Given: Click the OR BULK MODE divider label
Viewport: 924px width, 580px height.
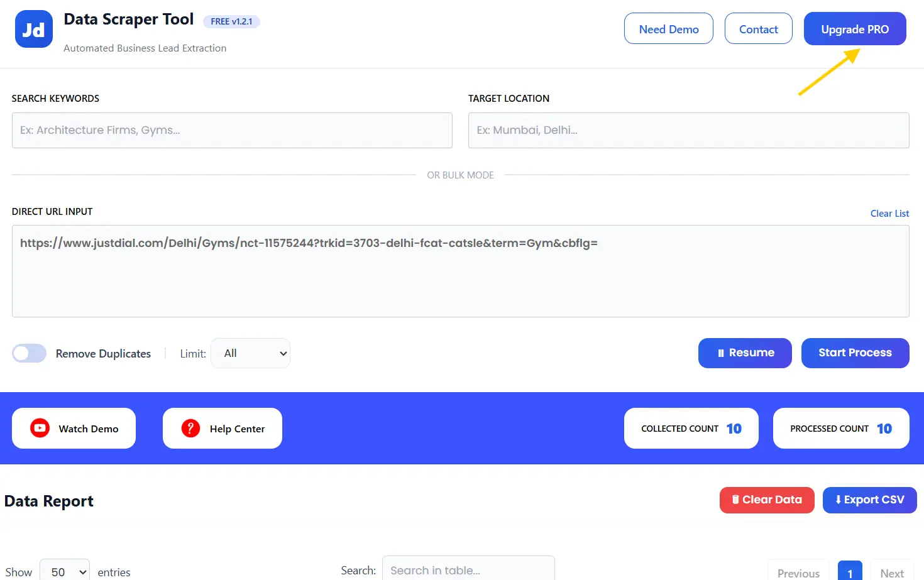Looking at the screenshot, I should tap(461, 175).
